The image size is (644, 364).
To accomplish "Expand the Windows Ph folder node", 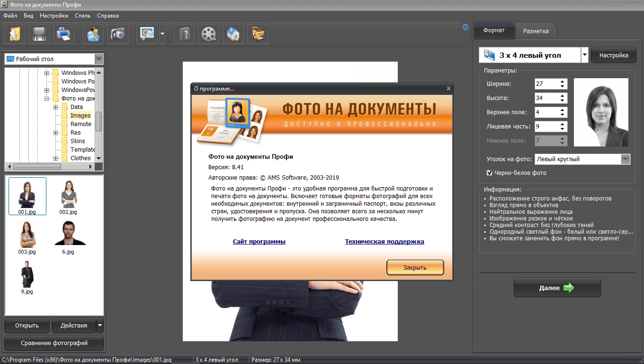I will 47,73.
